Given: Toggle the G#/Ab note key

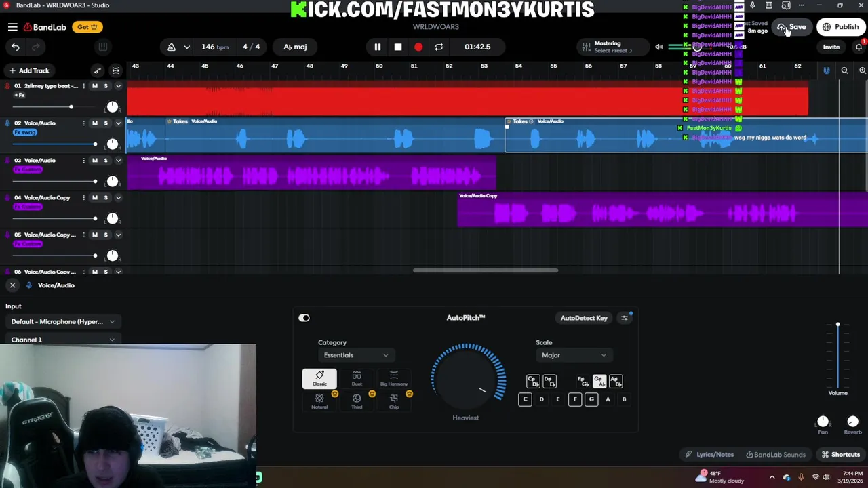Looking at the screenshot, I should click(599, 382).
